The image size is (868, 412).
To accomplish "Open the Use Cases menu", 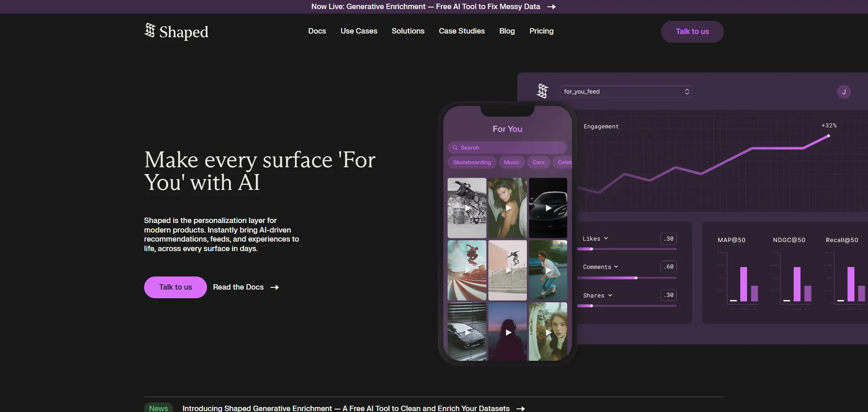I will click(x=359, y=31).
